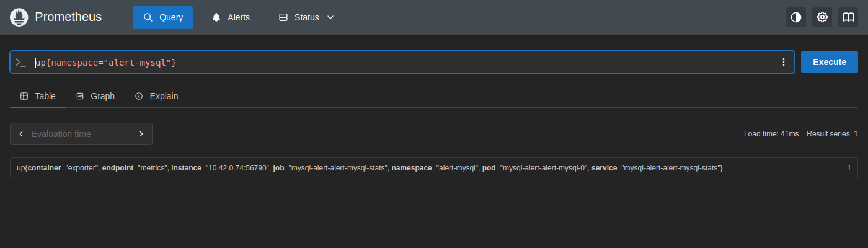The height and width of the screenshot is (248, 868).
Task: Click the Result series: 1 text
Action: coord(832,134)
